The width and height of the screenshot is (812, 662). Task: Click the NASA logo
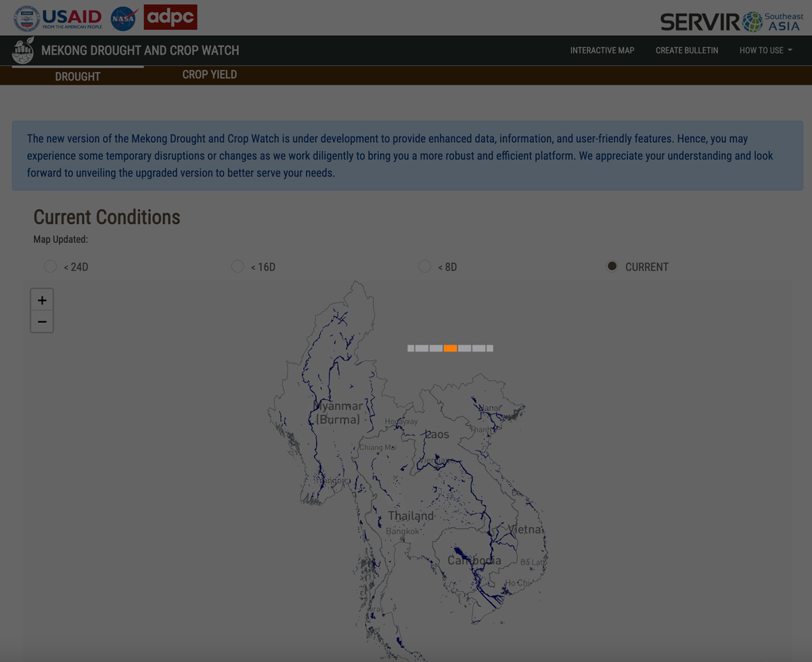pyautogui.click(x=124, y=18)
